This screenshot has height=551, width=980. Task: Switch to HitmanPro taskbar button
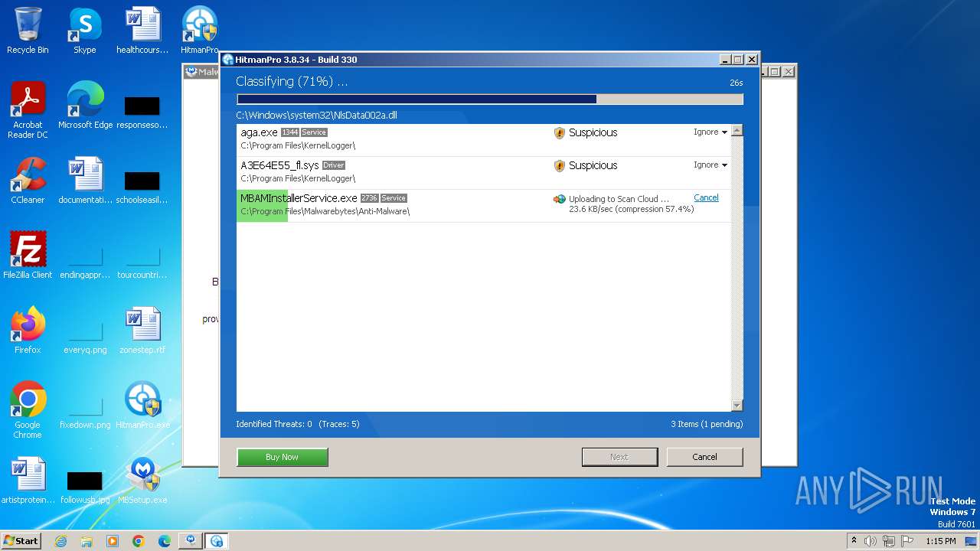[217, 541]
